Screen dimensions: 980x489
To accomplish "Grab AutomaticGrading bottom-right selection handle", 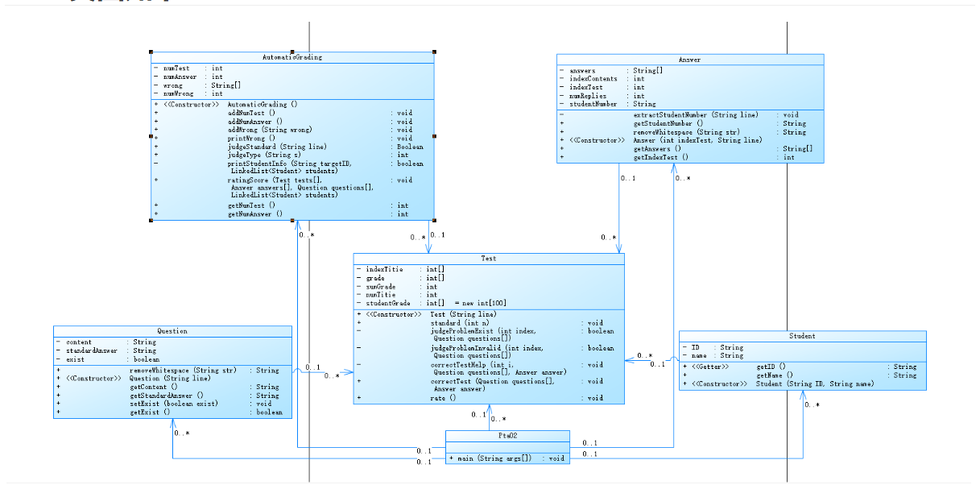I will (x=434, y=220).
